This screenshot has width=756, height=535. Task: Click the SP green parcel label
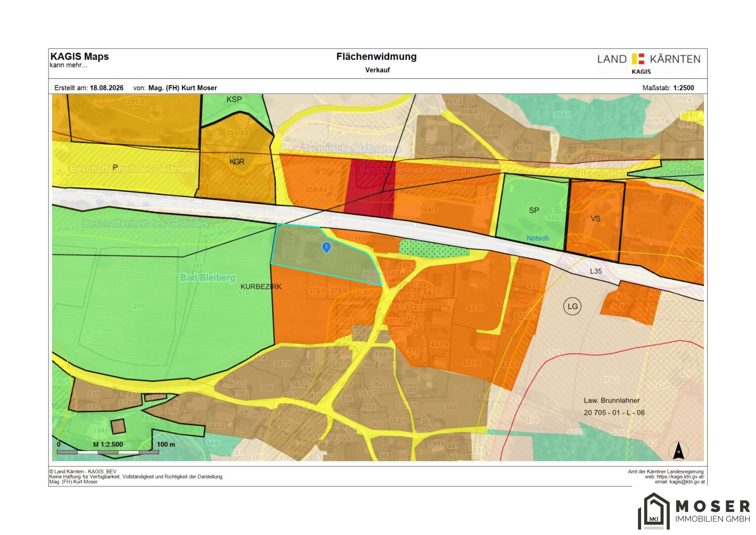(x=534, y=210)
